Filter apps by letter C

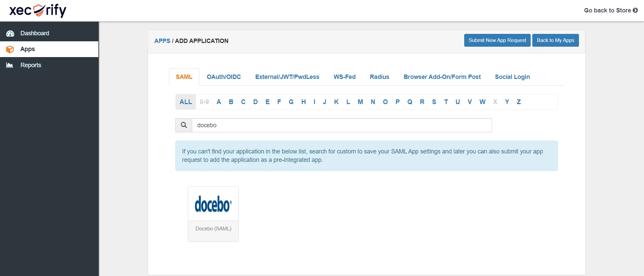point(243,102)
